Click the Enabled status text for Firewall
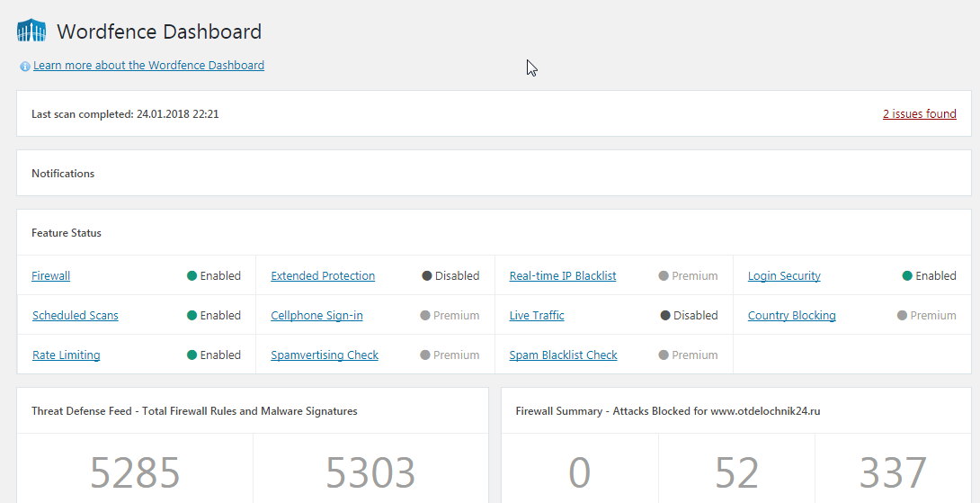 tap(220, 276)
